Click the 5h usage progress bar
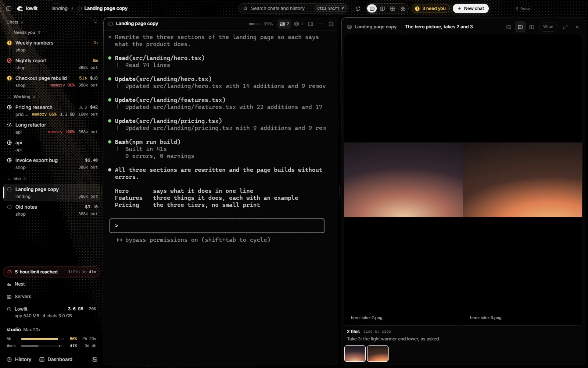Screen dimensions: 588x368 point(42,339)
